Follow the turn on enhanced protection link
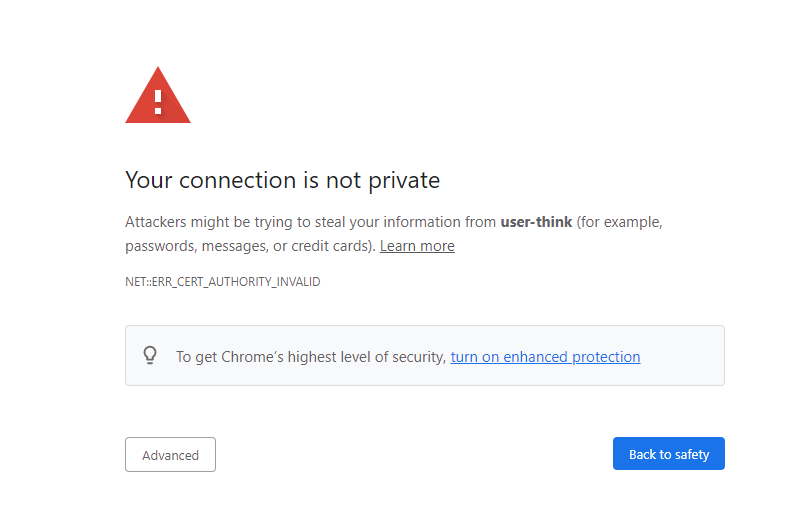 tap(545, 357)
